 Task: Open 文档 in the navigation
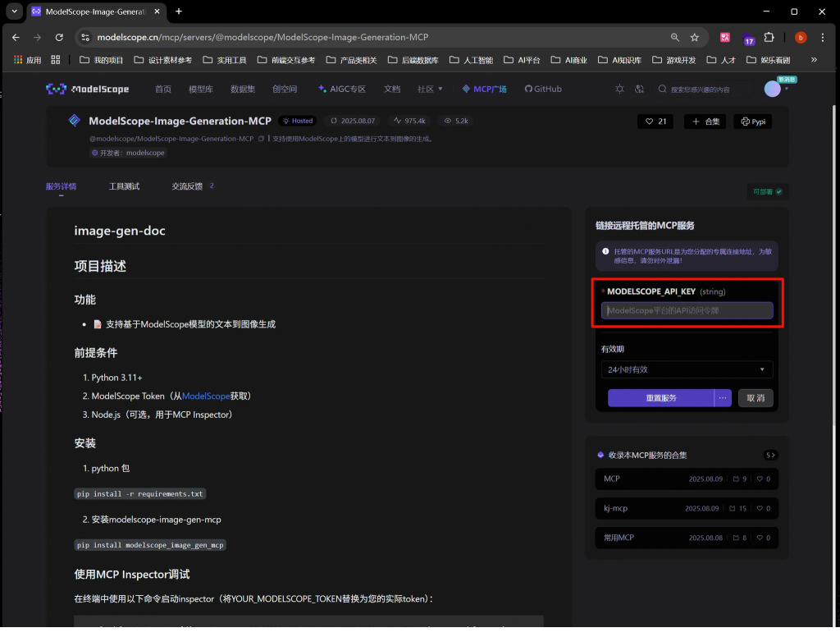pyautogui.click(x=392, y=89)
